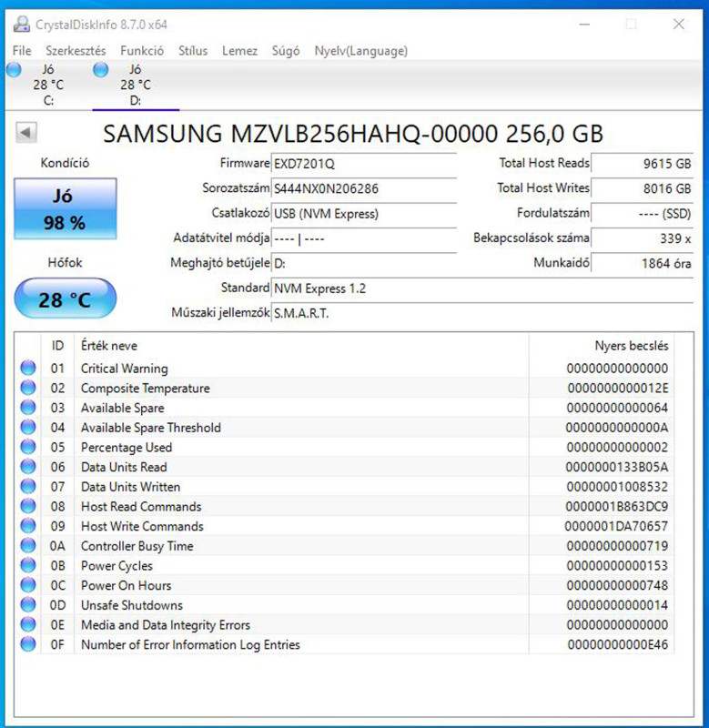Viewport: 709px width, 728px height.
Task: Close the CrystalDiskInfo window
Action: click(678, 25)
